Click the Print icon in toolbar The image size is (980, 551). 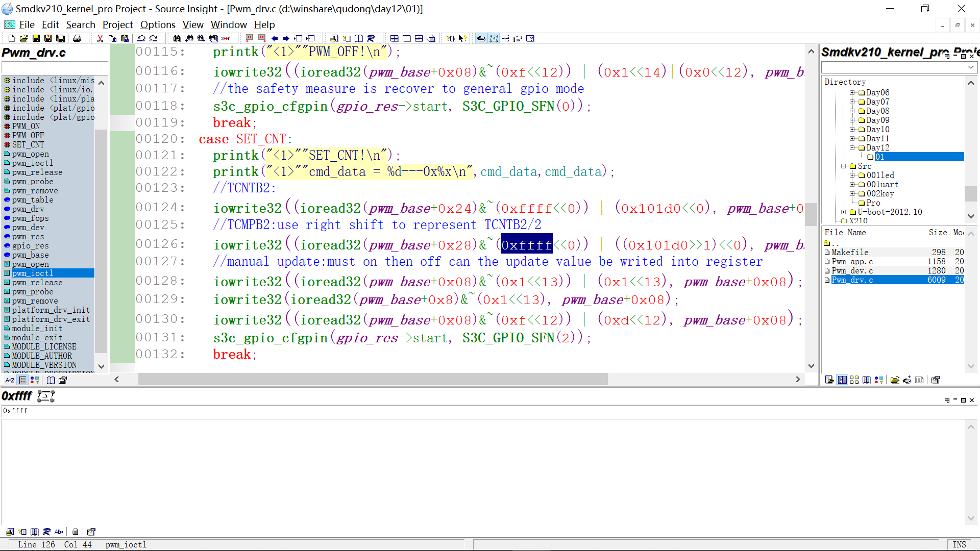point(77,38)
